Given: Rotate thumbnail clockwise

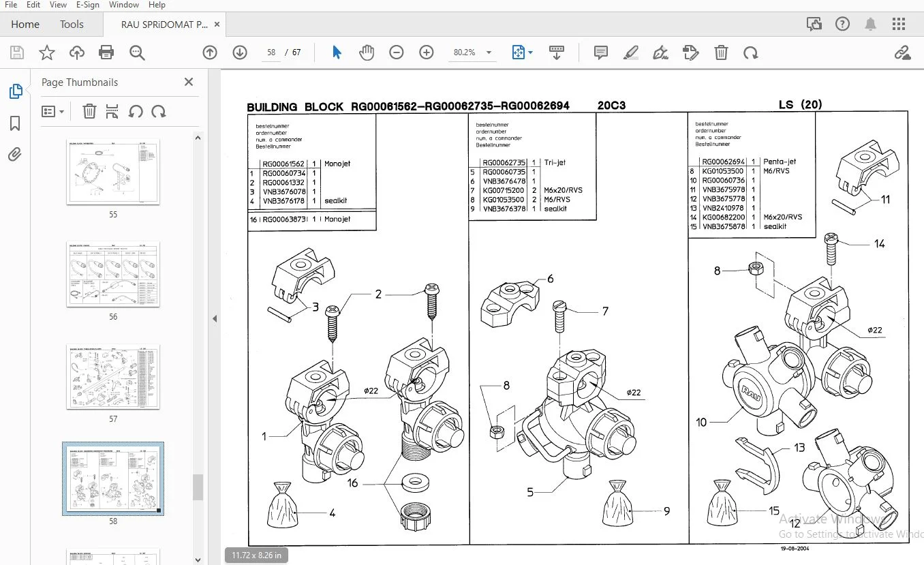Looking at the screenshot, I should coord(159,111).
